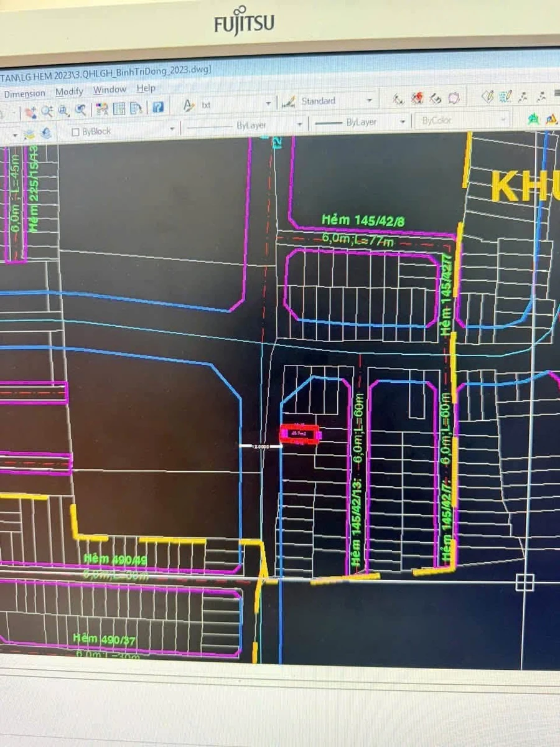560x747 pixels.
Task: Click the Layer Previous icon with blue arrow
Action: coord(46,133)
